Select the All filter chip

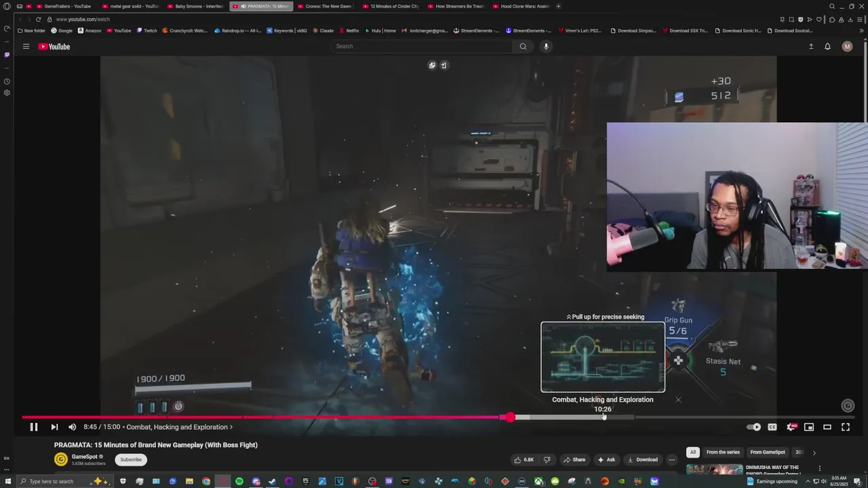[x=692, y=452]
